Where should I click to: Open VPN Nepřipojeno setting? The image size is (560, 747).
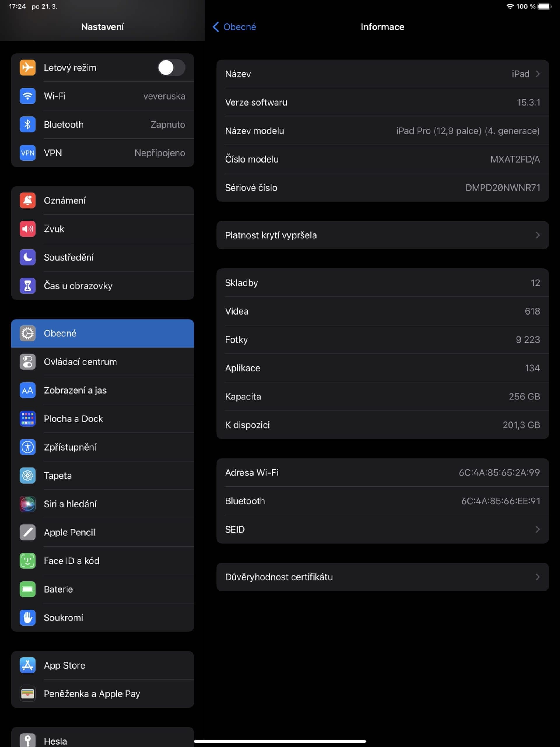pyautogui.click(x=102, y=153)
